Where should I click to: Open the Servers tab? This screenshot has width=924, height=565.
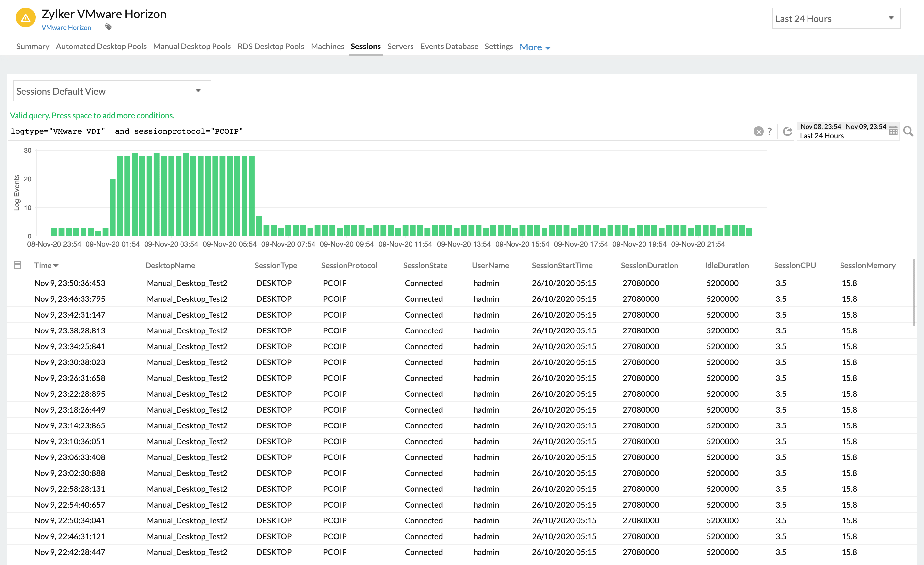pyautogui.click(x=400, y=46)
